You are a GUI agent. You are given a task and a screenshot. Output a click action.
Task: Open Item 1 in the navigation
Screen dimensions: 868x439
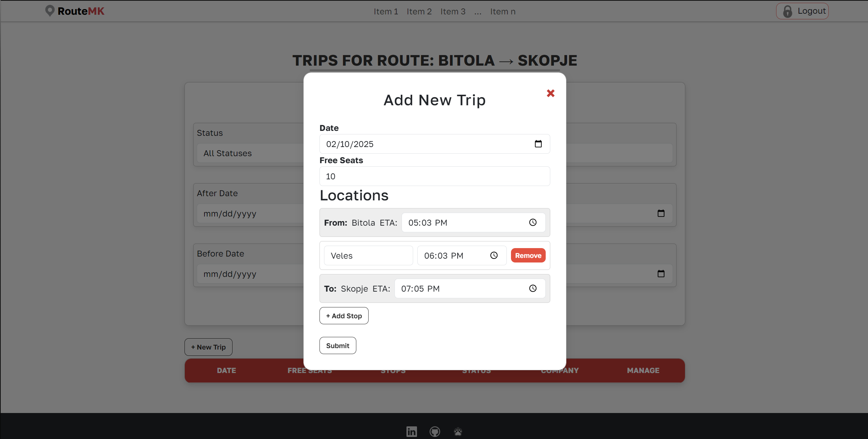pos(386,12)
